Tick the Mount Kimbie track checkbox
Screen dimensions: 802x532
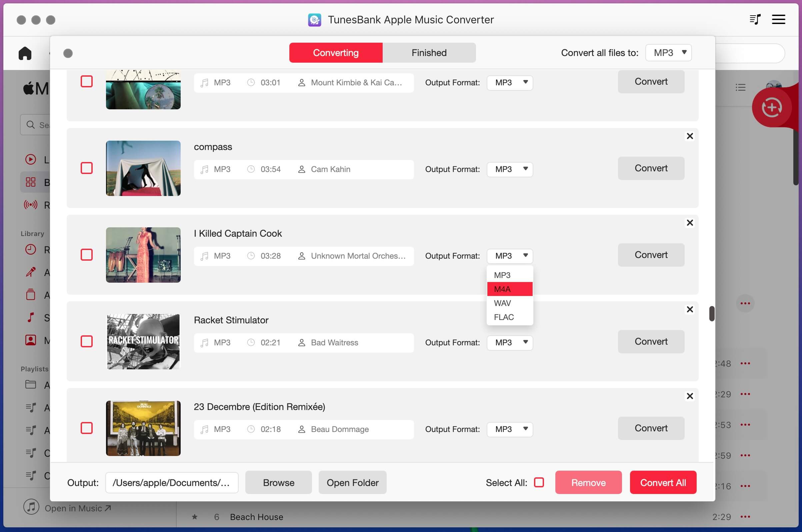[x=87, y=81]
